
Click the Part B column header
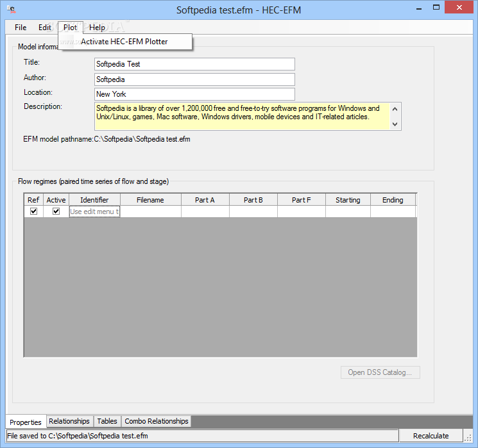point(253,200)
